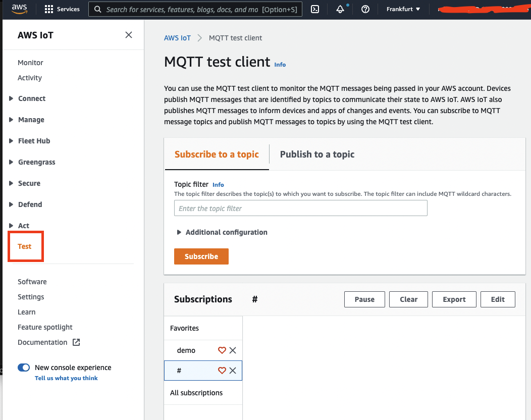Switch to Subscribe to a topic tab
The height and width of the screenshot is (420, 531).
tap(217, 154)
